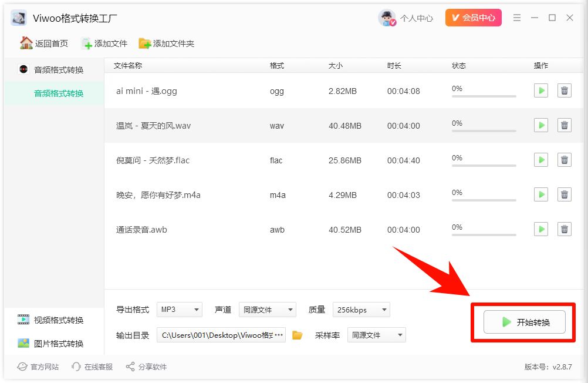Click 格式 column header
Image resolution: width=588 pixels, height=383 pixels.
[x=277, y=66]
